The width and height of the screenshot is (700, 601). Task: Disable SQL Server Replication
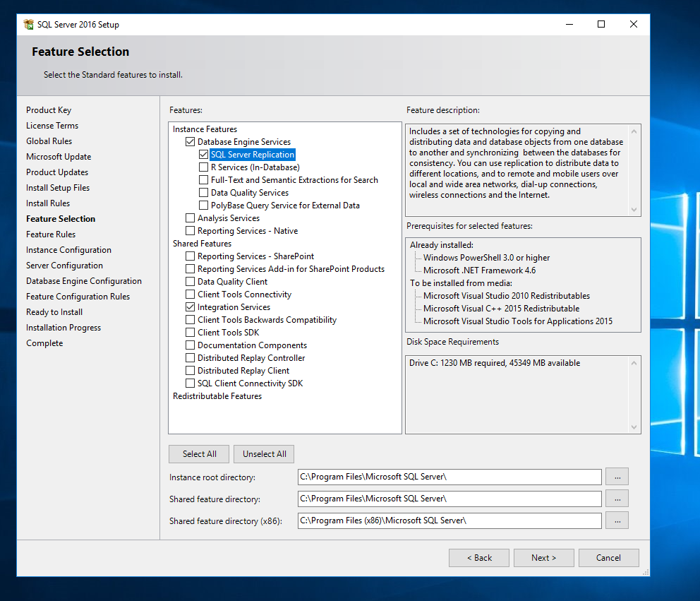(203, 154)
